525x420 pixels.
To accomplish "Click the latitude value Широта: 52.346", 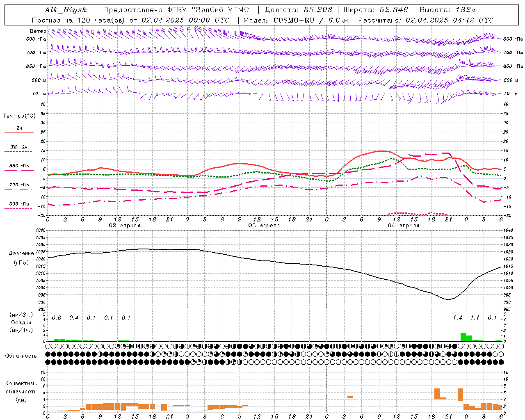I will (x=376, y=10).
